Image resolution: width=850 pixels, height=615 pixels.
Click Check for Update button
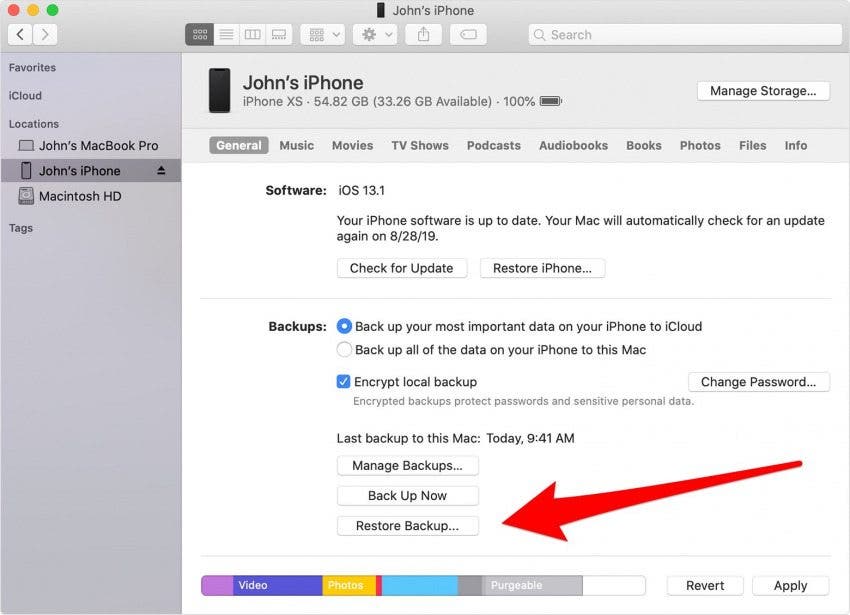point(402,268)
